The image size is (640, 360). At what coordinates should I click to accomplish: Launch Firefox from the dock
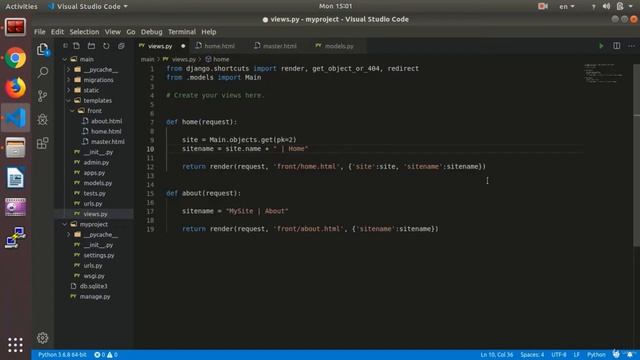point(16,88)
